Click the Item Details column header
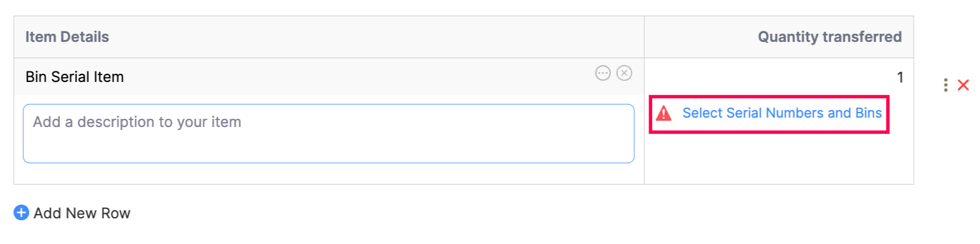 click(x=68, y=37)
